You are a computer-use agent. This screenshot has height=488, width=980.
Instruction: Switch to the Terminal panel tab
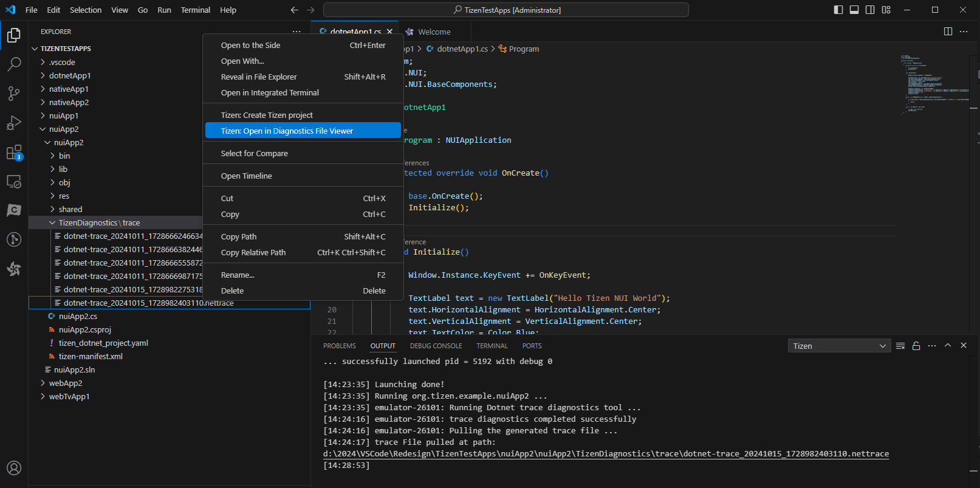pyautogui.click(x=492, y=346)
